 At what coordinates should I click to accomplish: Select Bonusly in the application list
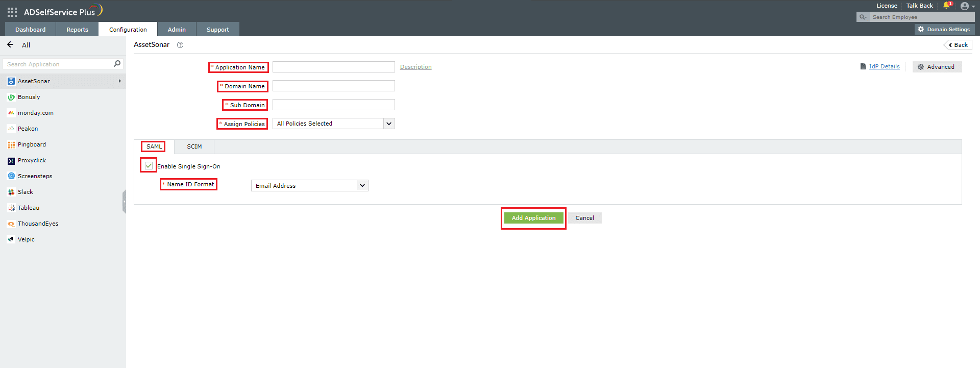tap(63, 97)
